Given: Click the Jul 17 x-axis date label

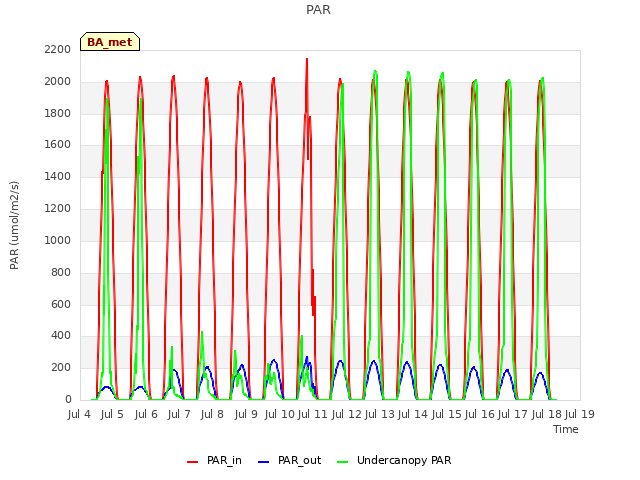Looking at the screenshot, I should click(x=513, y=414).
